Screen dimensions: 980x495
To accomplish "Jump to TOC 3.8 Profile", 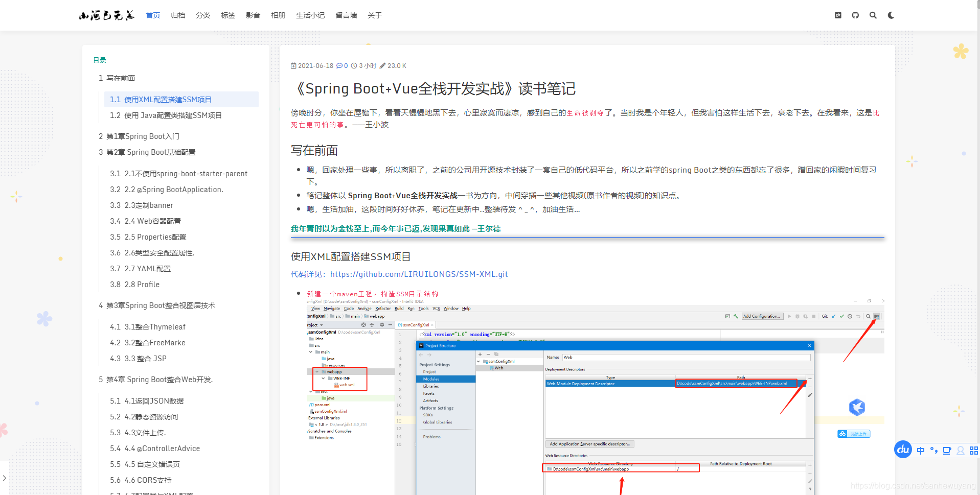I will pos(134,285).
